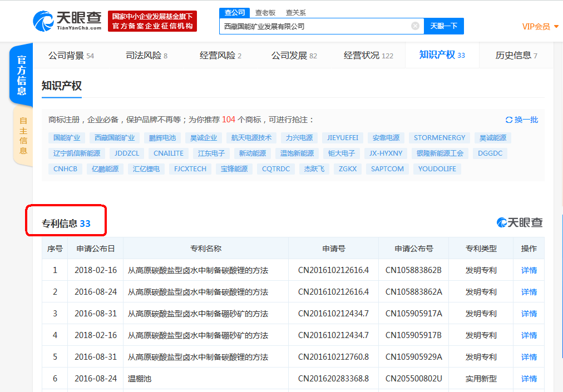Image resolution: width=563 pixels, height=392 pixels.
Task: Click the 杰跃飞 trademark tag
Action: point(314,168)
